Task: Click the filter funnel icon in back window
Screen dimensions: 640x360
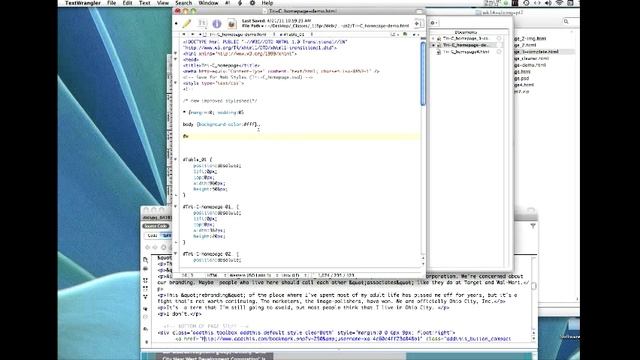Action: click(533, 226)
